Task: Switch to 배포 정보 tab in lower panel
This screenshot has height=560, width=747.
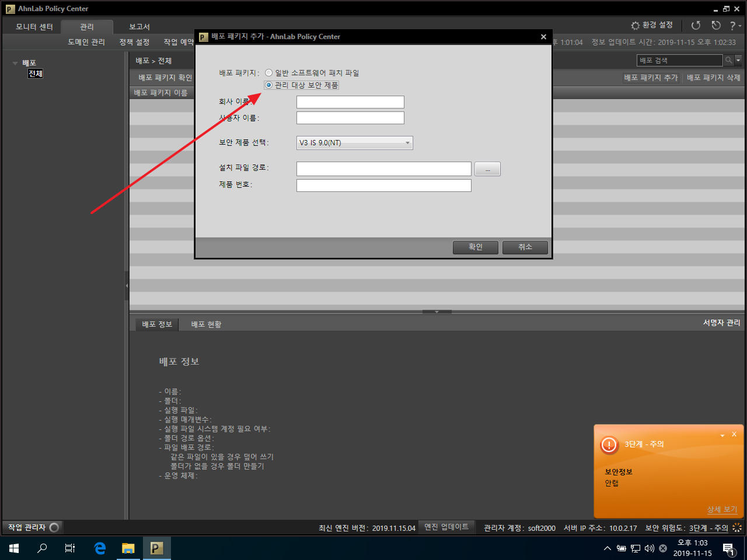Action: (157, 324)
